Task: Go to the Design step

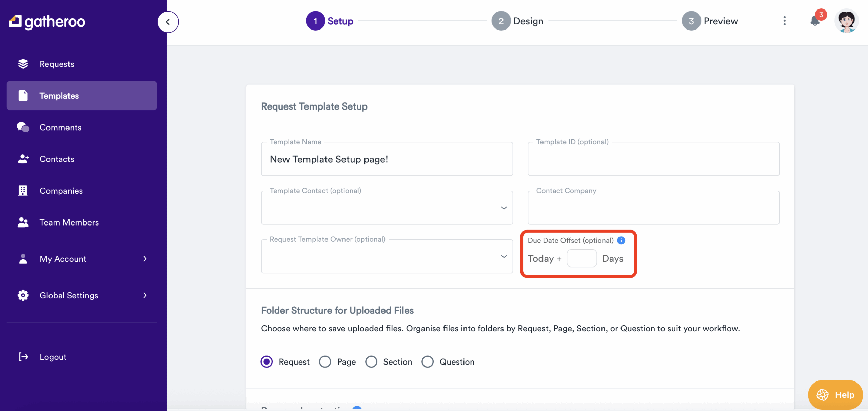Action: (x=517, y=21)
